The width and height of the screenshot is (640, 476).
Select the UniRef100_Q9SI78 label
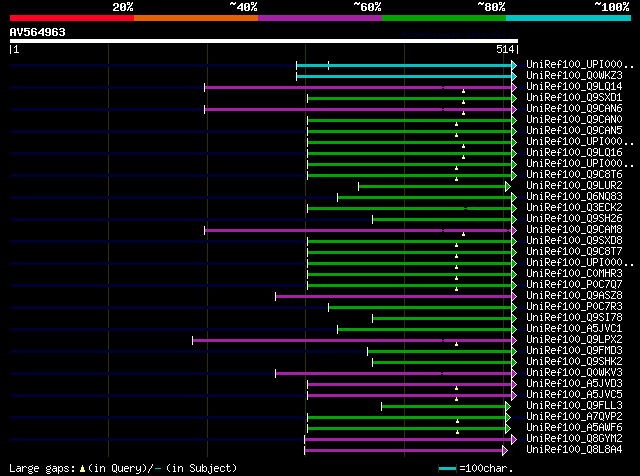pos(574,318)
